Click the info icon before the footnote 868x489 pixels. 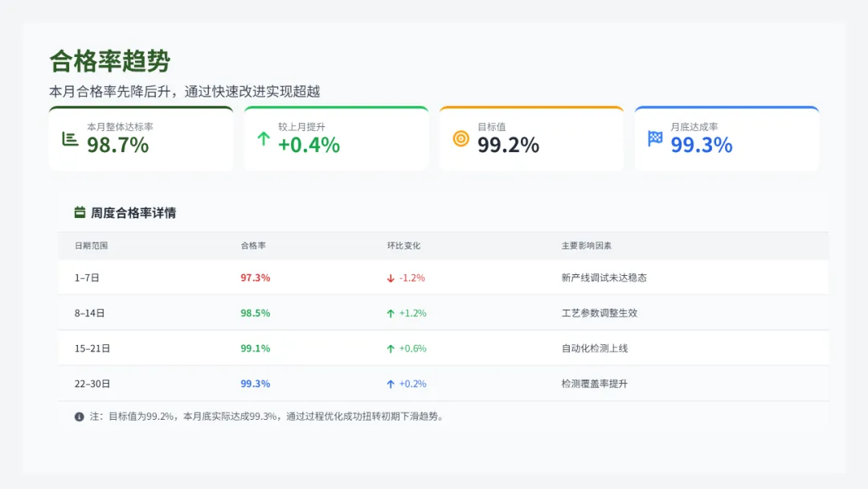click(x=80, y=417)
